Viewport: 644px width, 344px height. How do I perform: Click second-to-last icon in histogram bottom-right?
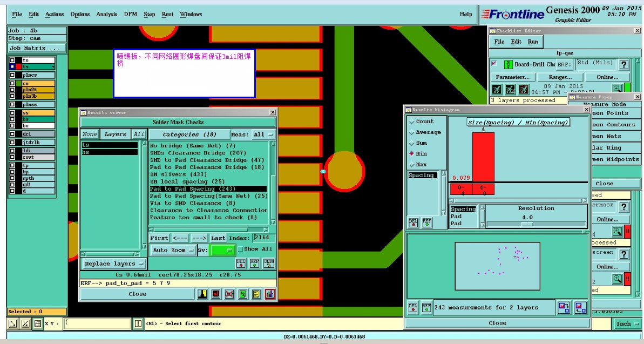coord(564,307)
